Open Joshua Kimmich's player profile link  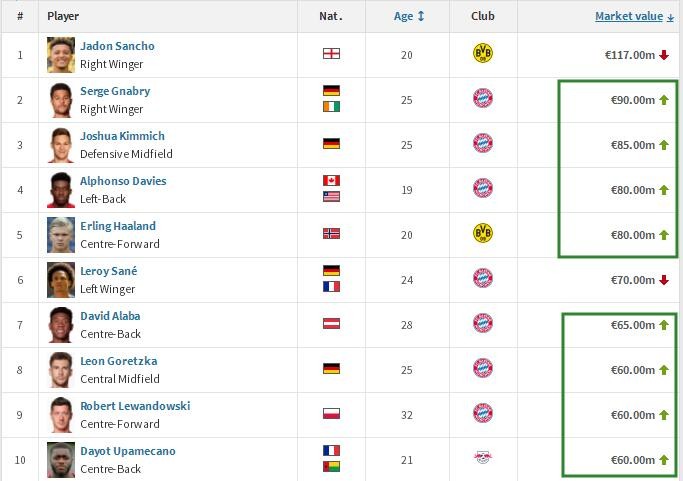[x=122, y=136]
